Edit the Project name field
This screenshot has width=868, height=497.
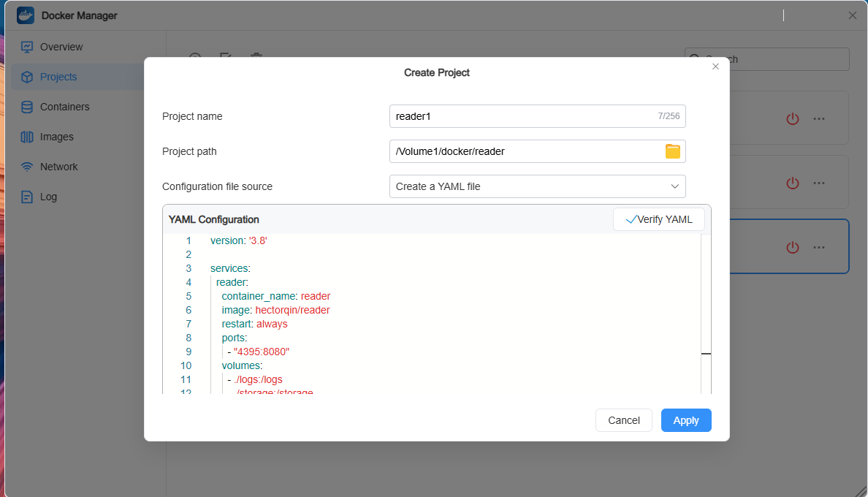537,116
